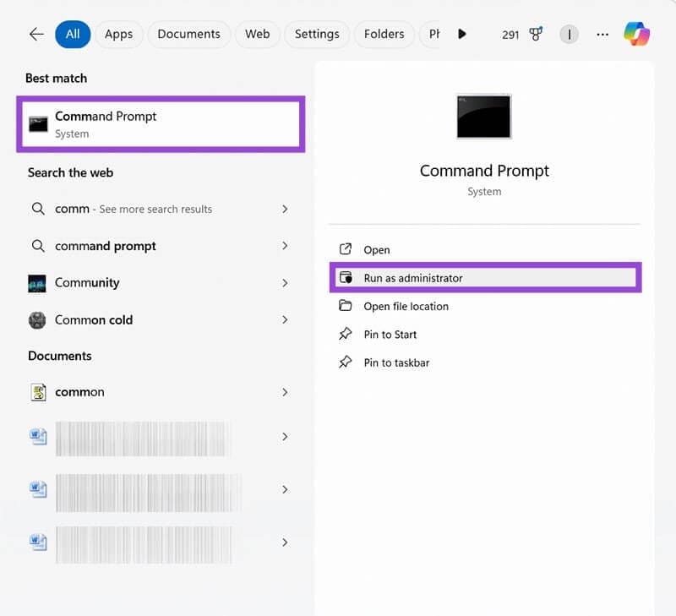Select Command Prompt best match result
The width and height of the screenshot is (676, 616).
tap(161, 124)
